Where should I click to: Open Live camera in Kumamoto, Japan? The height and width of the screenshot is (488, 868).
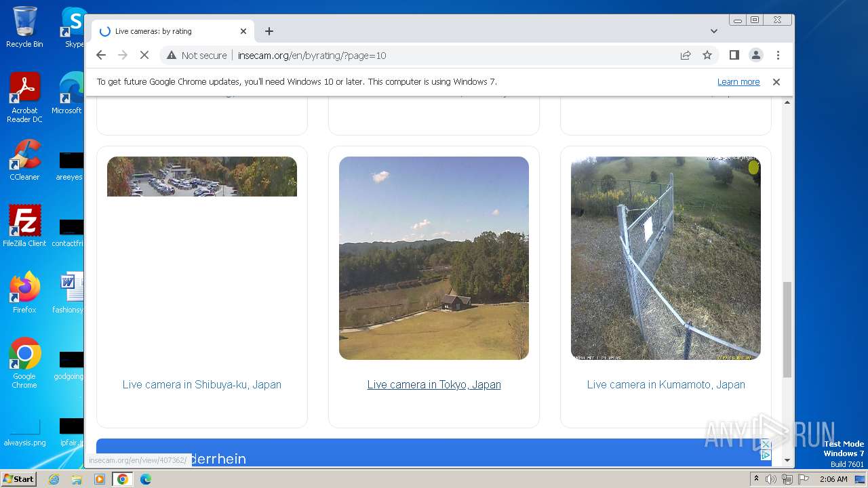pos(666,384)
